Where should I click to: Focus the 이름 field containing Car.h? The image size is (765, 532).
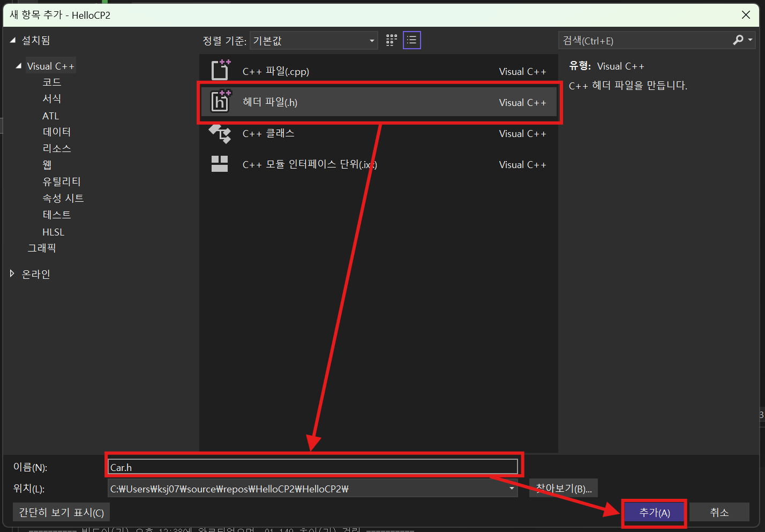pos(313,467)
